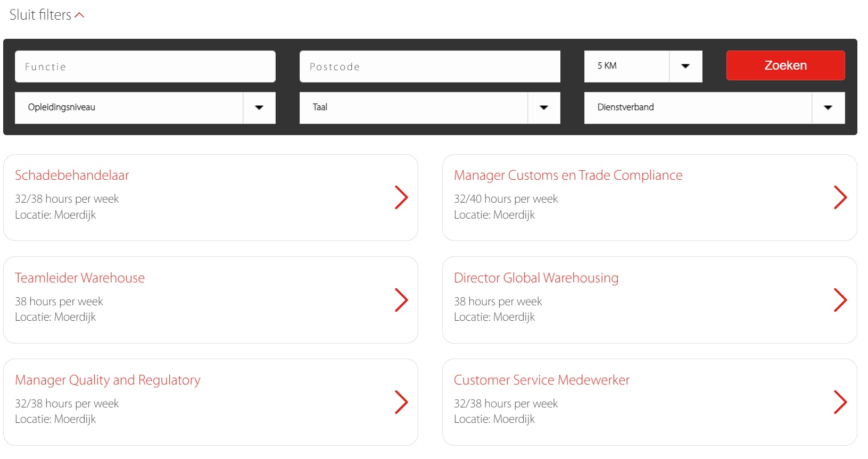Screen dimensions: 868x459
Task: Click the arrow icon on Schadebehandelaar card
Action: pyautogui.click(x=401, y=197)
